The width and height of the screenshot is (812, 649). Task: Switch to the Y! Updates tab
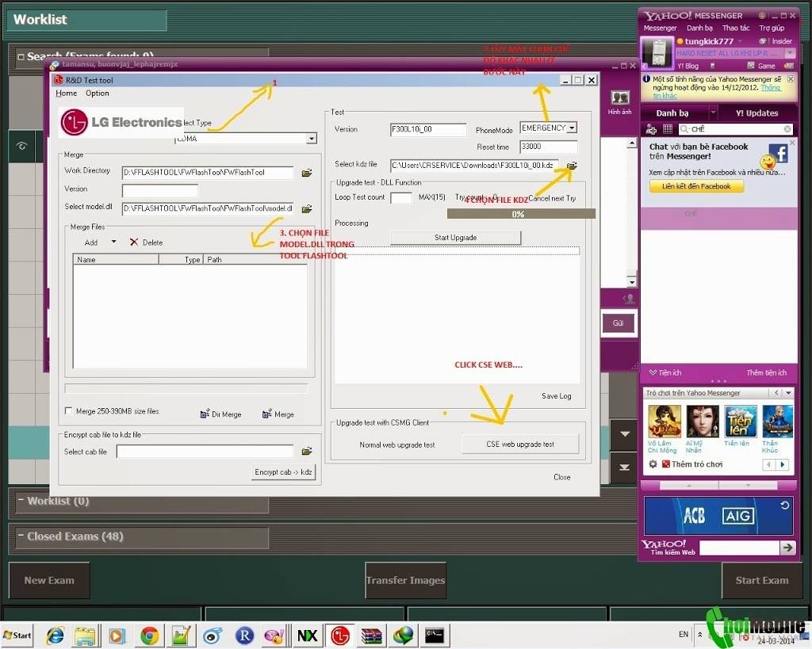point(757,113)
